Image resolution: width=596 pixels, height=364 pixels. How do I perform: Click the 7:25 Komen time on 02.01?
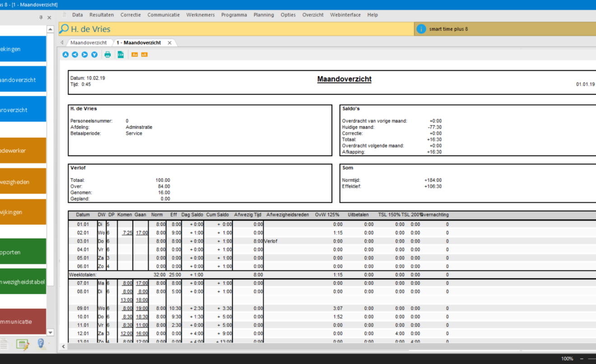pyautogui.click(x=128, y=233)
